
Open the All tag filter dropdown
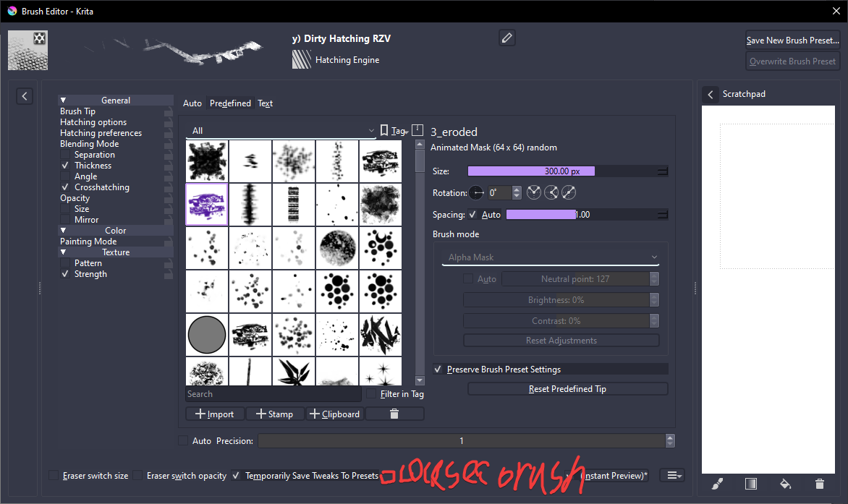point(281,131)
